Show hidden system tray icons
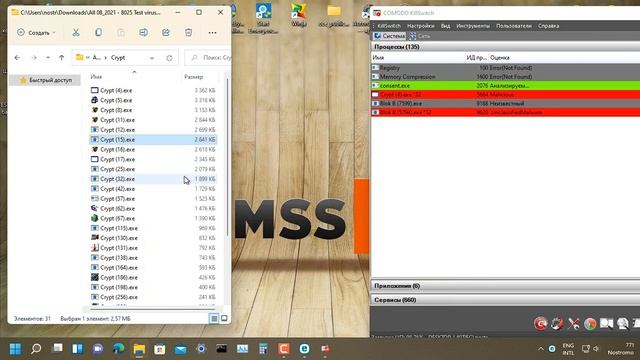The image size is (640, 360). (x=541, y=349)
